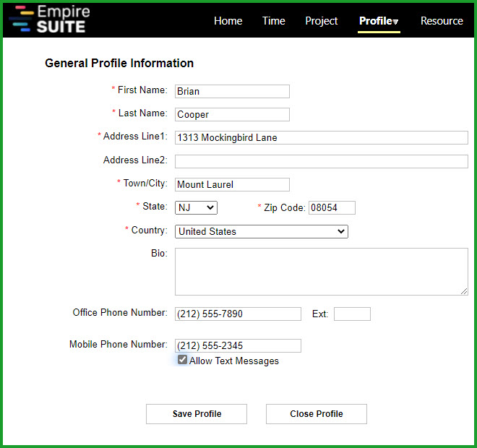Go to the Time menu
Image resolution: width=477 pixels, height=448 pixels.
pyautogui.click(x=273, y=21)
